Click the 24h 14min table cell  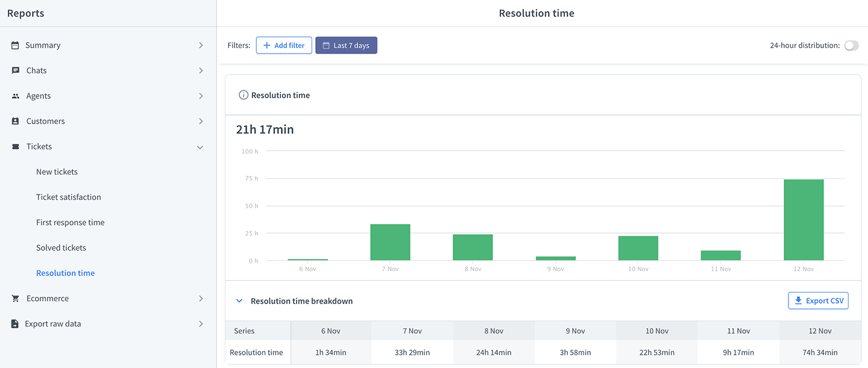click(494, 352)
